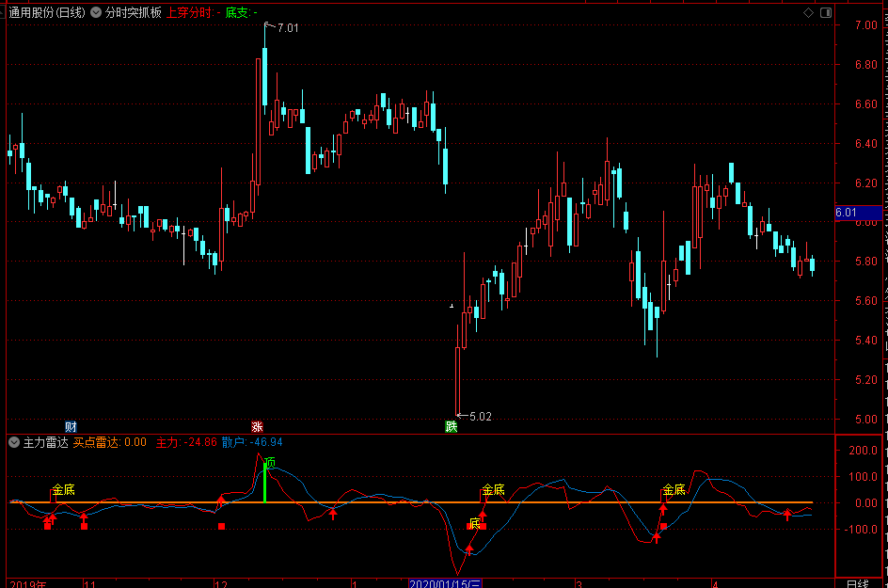Click the 200.0 label on the radar axis
The height and width of the screenshot is (588, 888).
[864, 451]
